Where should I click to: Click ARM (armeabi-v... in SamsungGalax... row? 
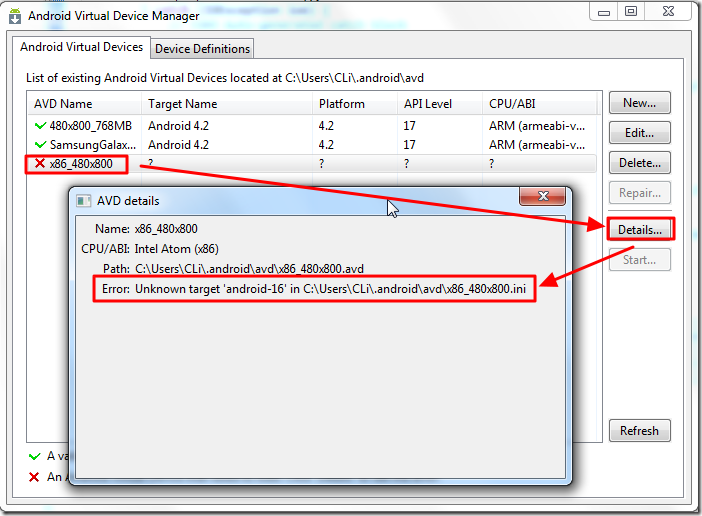point(537,145)
